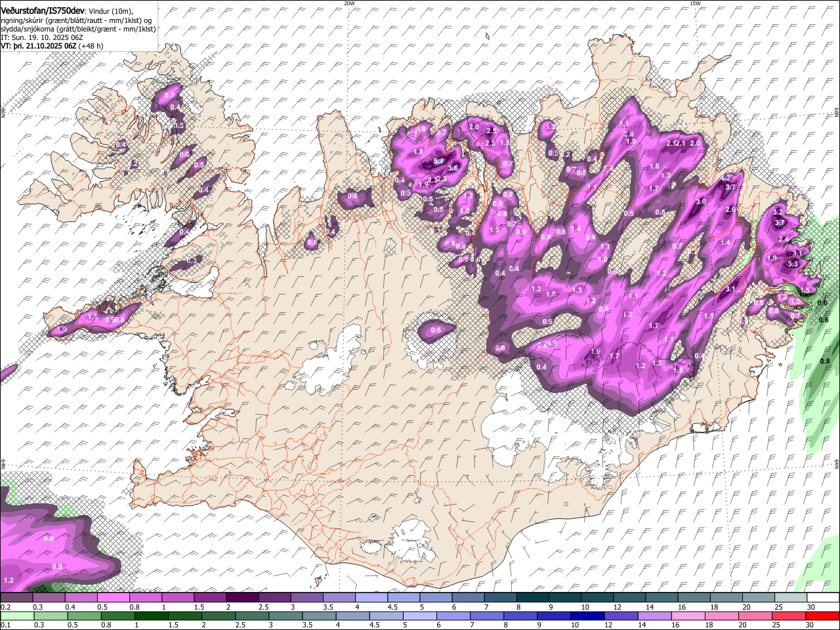This screenshot has width=840, height=630.
Task: Click the 15W longitude label
Action: pos(695,3)
